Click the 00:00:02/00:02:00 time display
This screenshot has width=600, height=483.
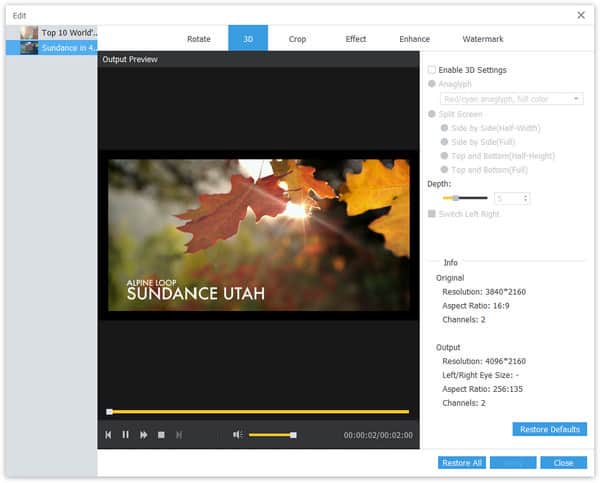pos(378,435)
